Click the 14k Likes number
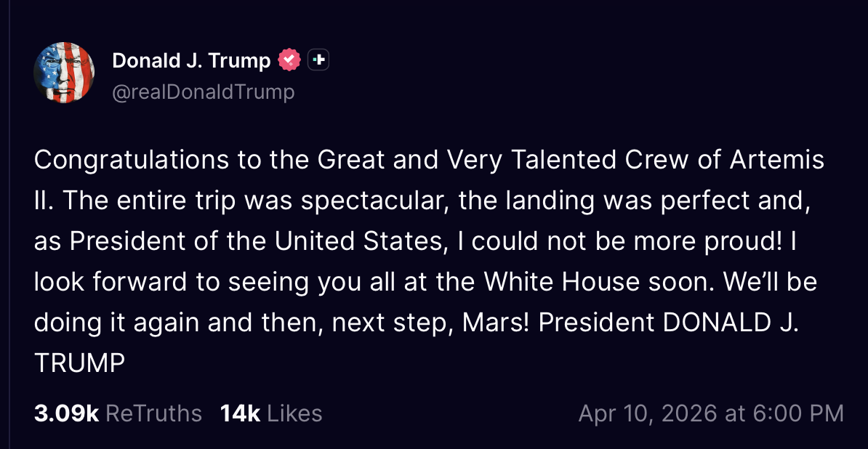The width and height of the screenshot is (868, 449). pyautogui.click(x=240, y=413)
